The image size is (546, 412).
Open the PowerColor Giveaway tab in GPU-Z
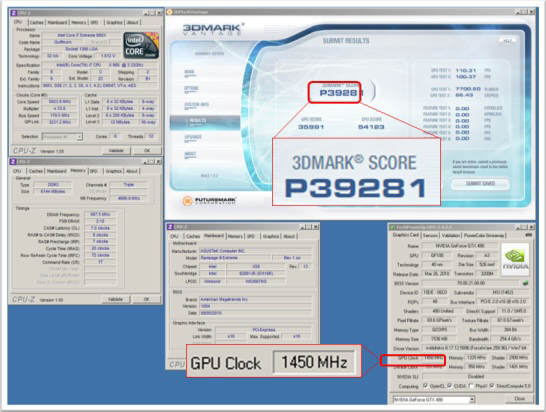point(484,235)
